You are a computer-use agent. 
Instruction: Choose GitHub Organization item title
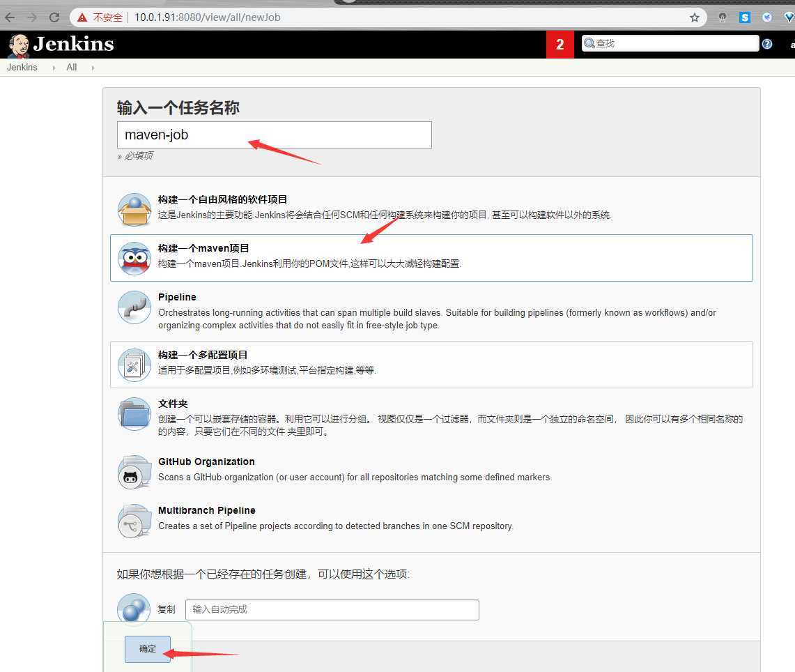(206, 461)
